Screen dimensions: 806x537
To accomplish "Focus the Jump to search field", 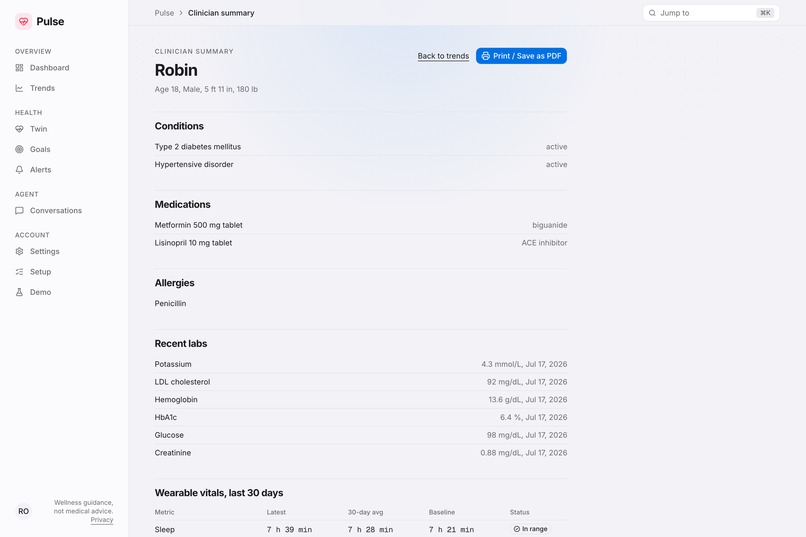I will click(x=711, y=13).
